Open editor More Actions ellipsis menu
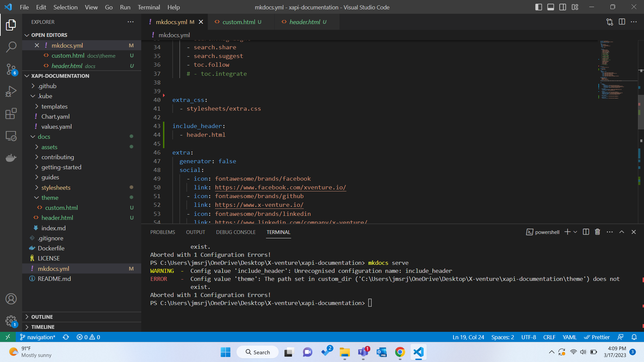 pos(634,22)
